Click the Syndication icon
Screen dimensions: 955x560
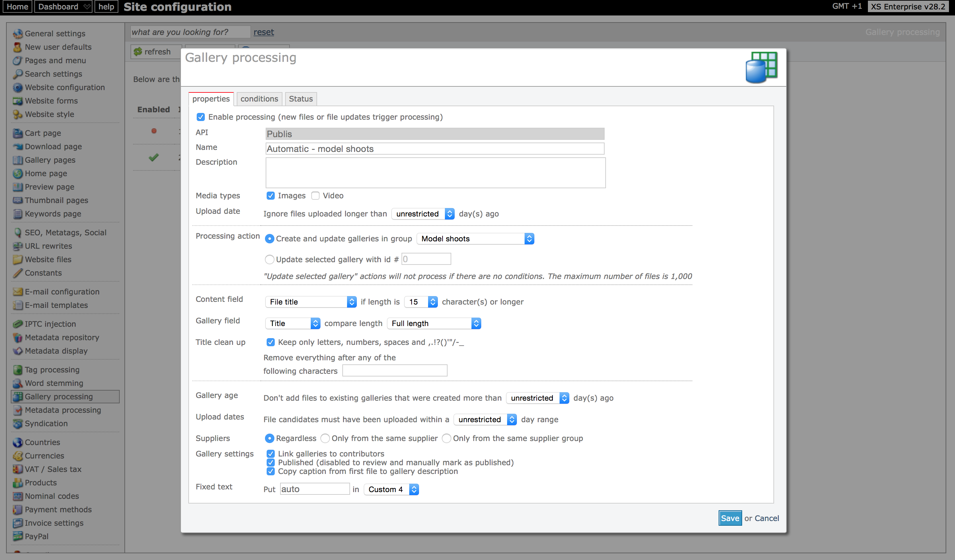pyautogui.click(x=17, y=424)
